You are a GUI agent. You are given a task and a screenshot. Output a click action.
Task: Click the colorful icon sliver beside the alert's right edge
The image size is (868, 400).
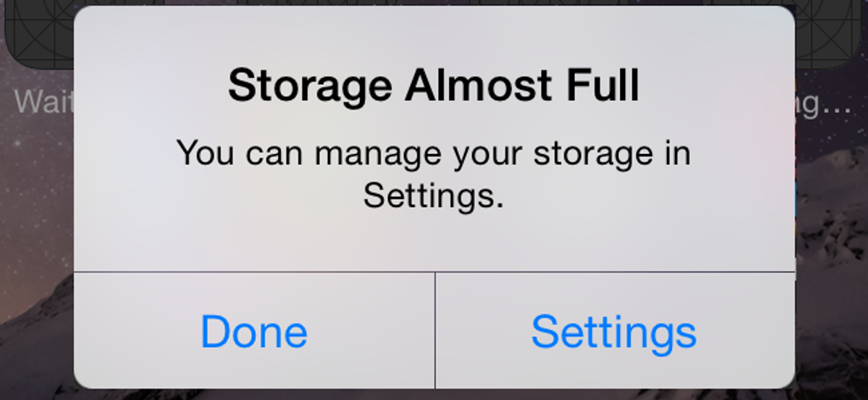click(797, 166)
